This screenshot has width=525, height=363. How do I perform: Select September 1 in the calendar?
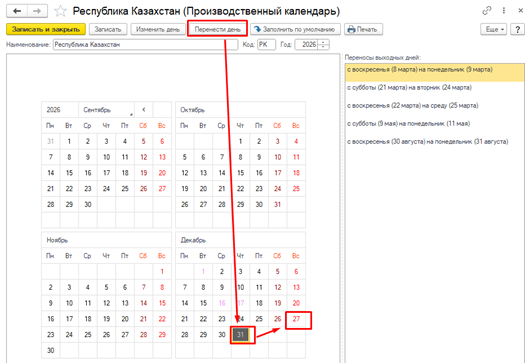pos(69,141)
